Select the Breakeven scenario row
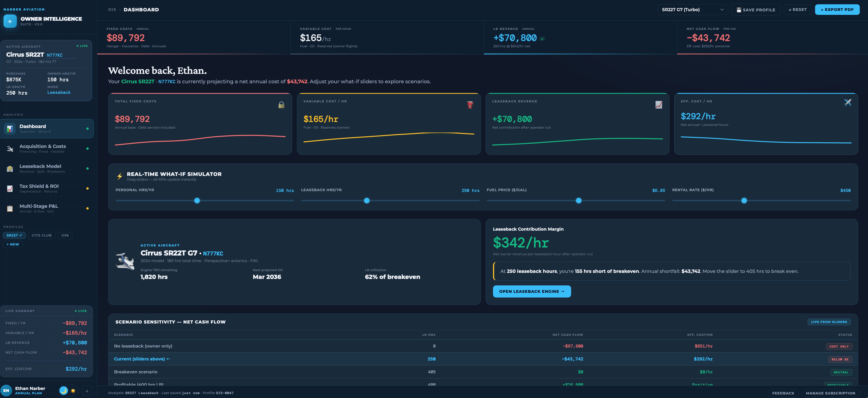 tap(483, 372)
